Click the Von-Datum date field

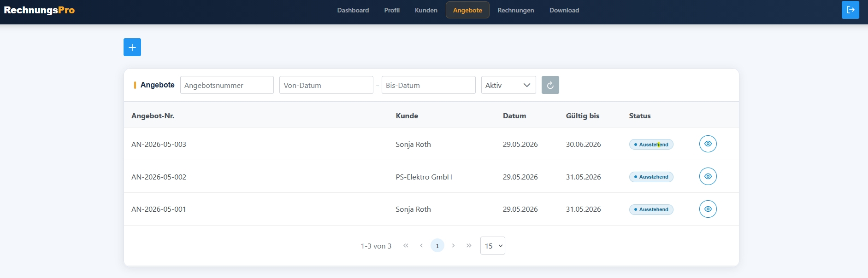click(x=326, y=85)
